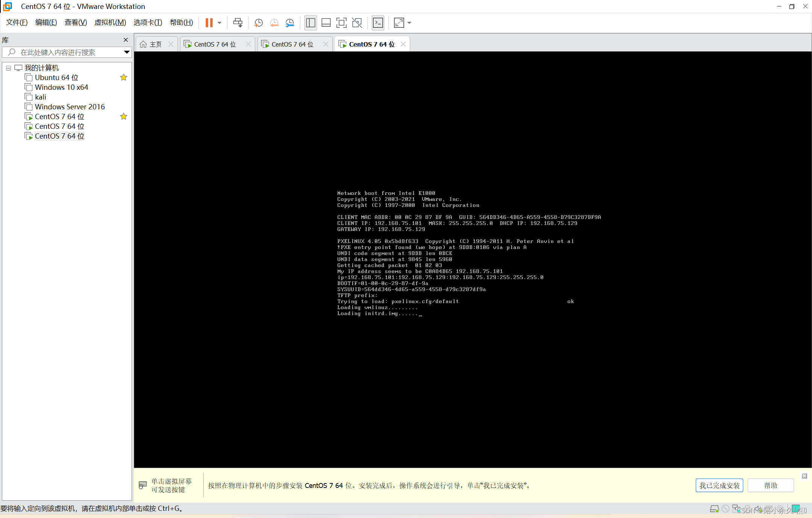The image size is (812, 518).
Task: Click the 我已完成安装 button
Action: click(719, 485)
